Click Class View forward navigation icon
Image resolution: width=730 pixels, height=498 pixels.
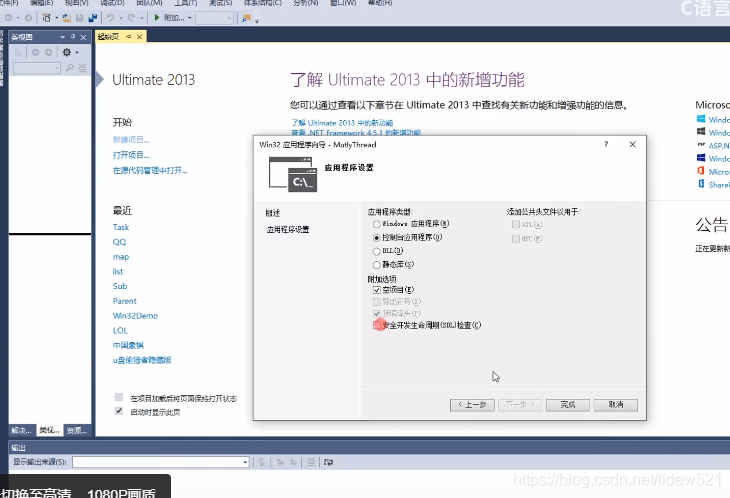[x=48, y=52]
